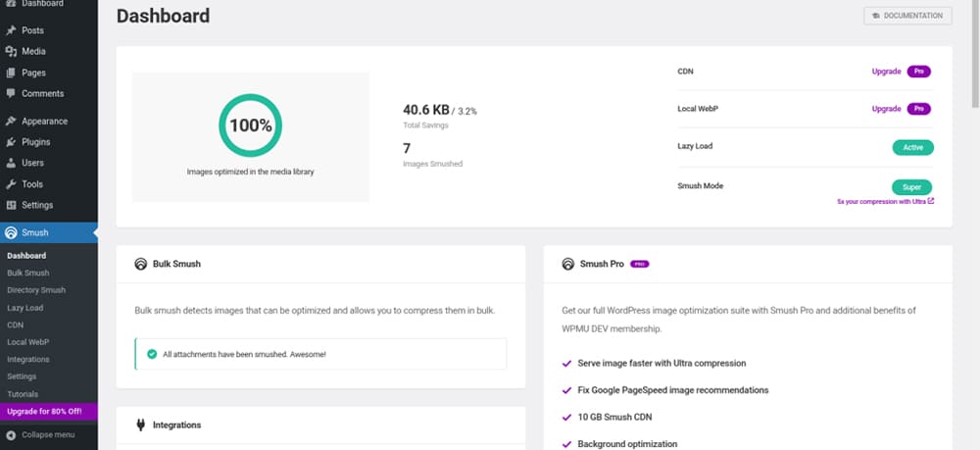Viewport: 980px width, 450px height.
Task: Click the Collapse menu arrow icon
Action: click(11, 435)
